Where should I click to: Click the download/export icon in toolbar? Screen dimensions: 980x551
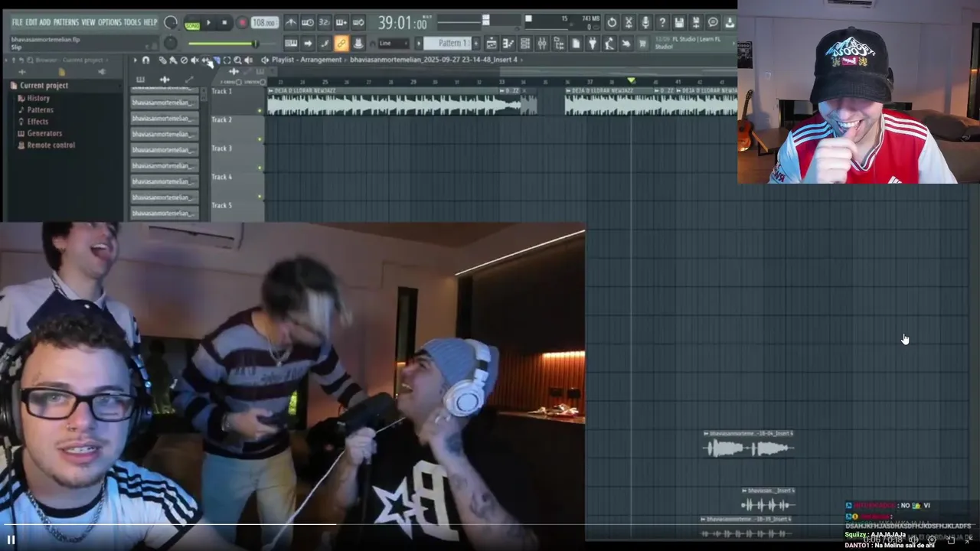tap(729, 22)
